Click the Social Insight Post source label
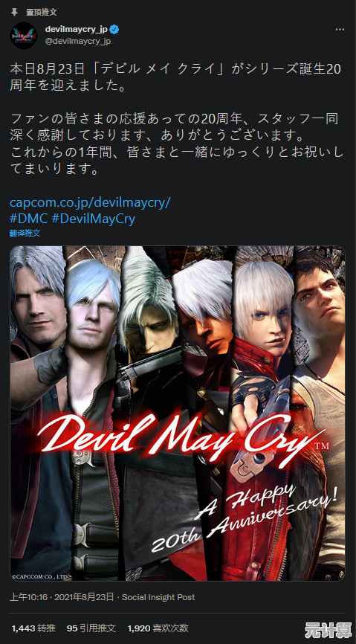Viewport: 356px width, 644px height. 158,597
